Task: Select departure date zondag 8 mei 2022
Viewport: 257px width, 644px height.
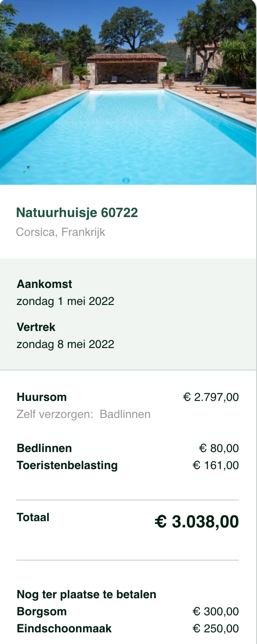Action: [x=66, y=344]
